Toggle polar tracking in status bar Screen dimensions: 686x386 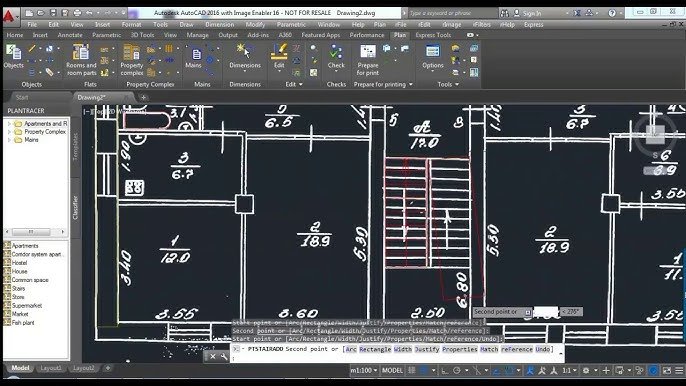point(457,370)
